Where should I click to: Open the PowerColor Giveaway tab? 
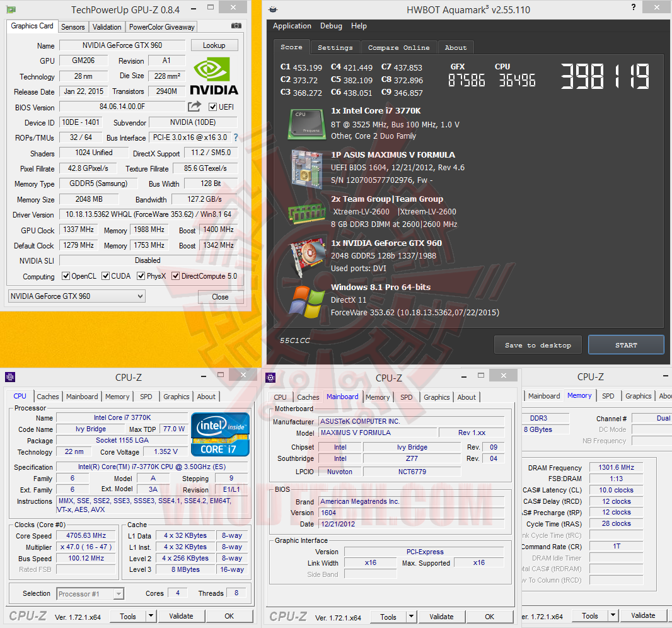[161, 27]
